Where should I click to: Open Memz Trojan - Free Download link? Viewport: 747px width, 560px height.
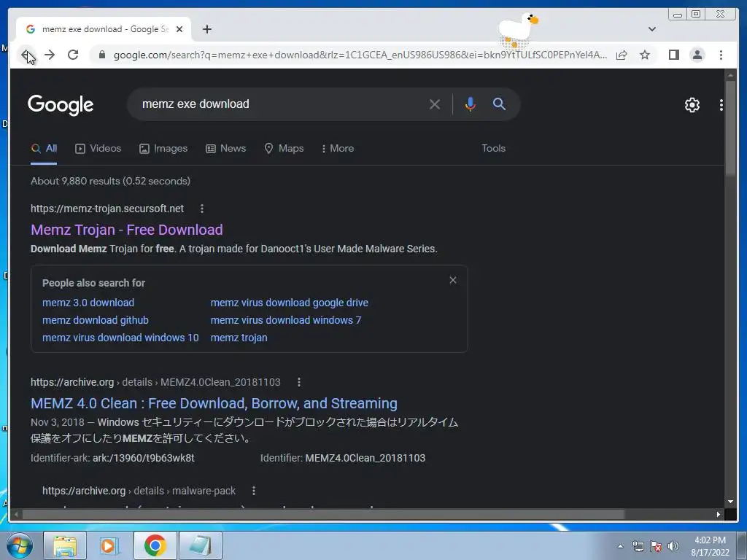pyautogui.click(x=127, y=230)
